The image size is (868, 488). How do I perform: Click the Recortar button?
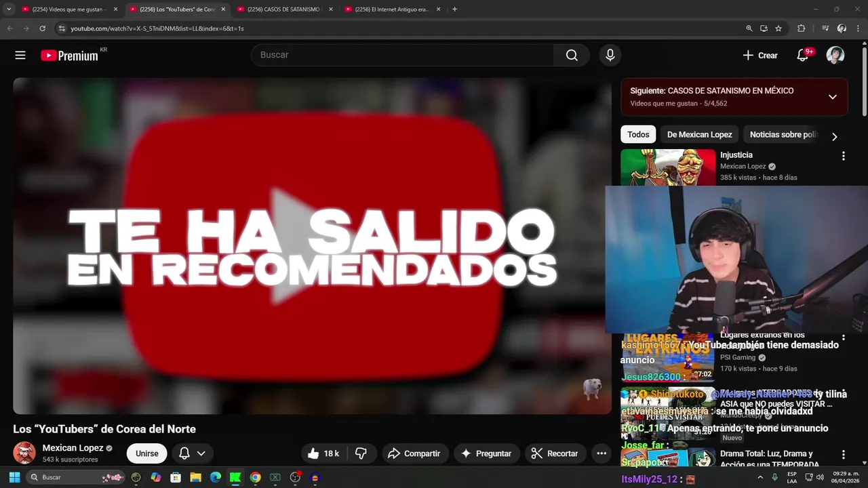coord(555,453)
